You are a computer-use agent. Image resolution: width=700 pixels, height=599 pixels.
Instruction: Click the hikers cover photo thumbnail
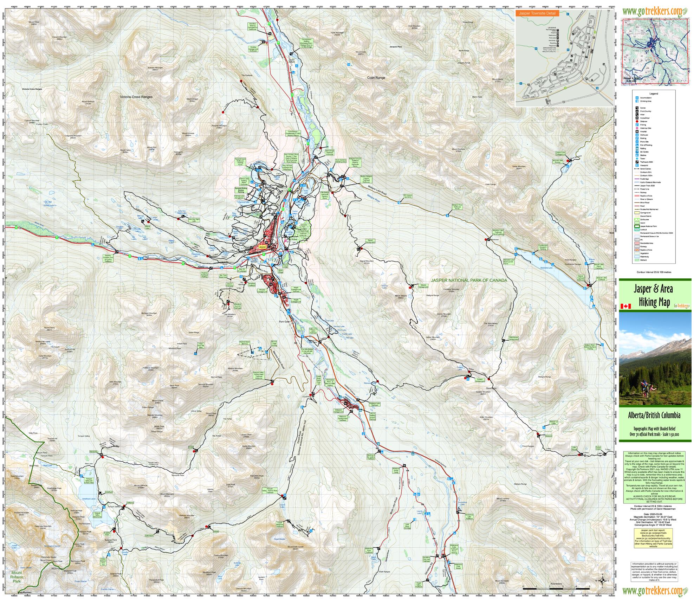click(655, 359)
